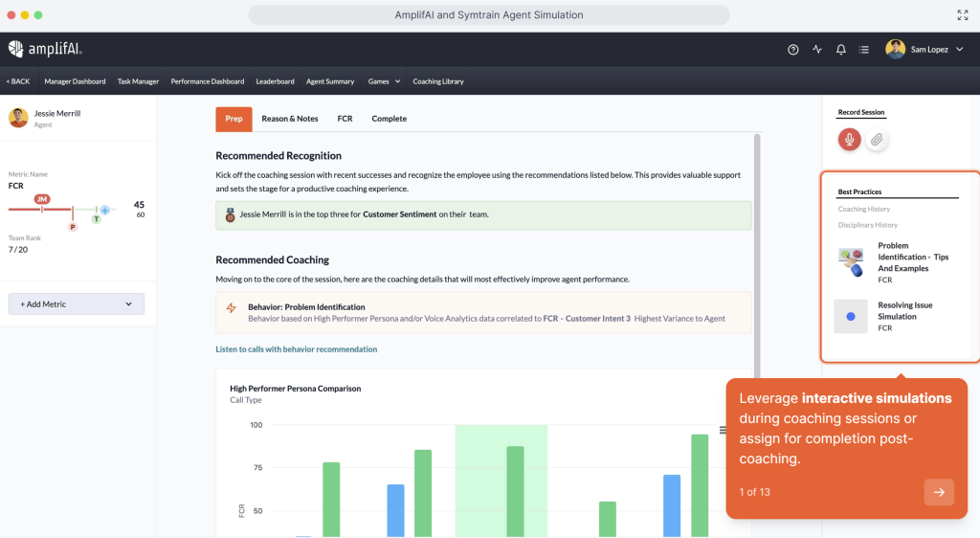
Task: Click Problem Identification - Tips And Examples title
Action: click(x=913, y=257)
